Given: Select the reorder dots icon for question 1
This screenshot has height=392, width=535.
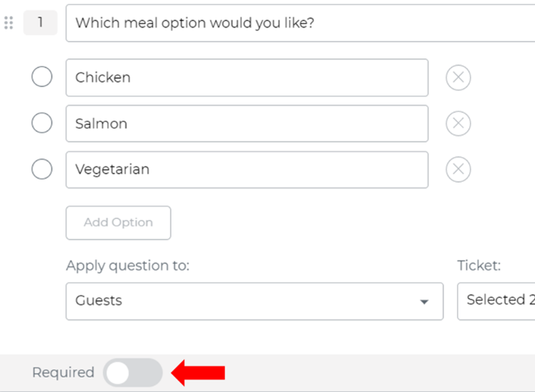Looking at the screenshot, I should point(8,23).
